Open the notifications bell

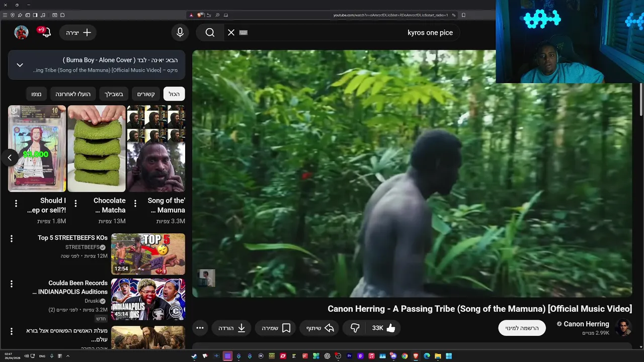46,33
